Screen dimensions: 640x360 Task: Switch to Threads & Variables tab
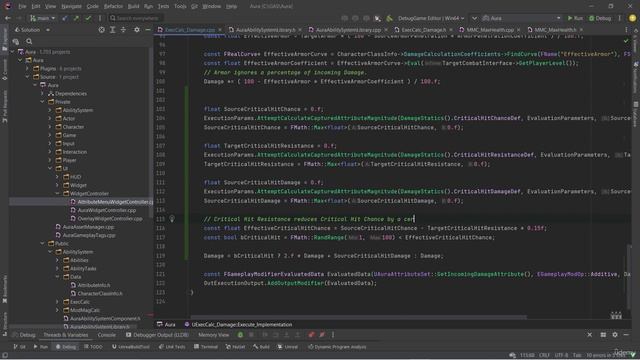(x=66, y=335)
